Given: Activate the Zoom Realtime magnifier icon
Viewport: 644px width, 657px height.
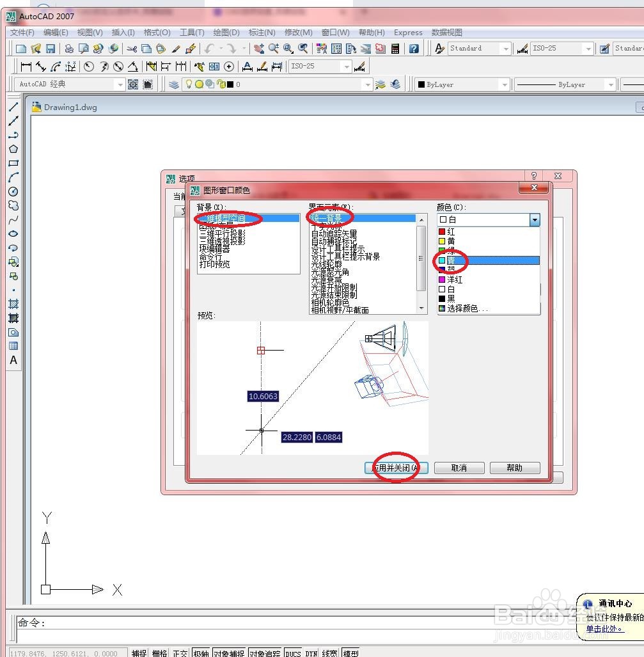Looking at the screenshot, I should click(274, 49).
